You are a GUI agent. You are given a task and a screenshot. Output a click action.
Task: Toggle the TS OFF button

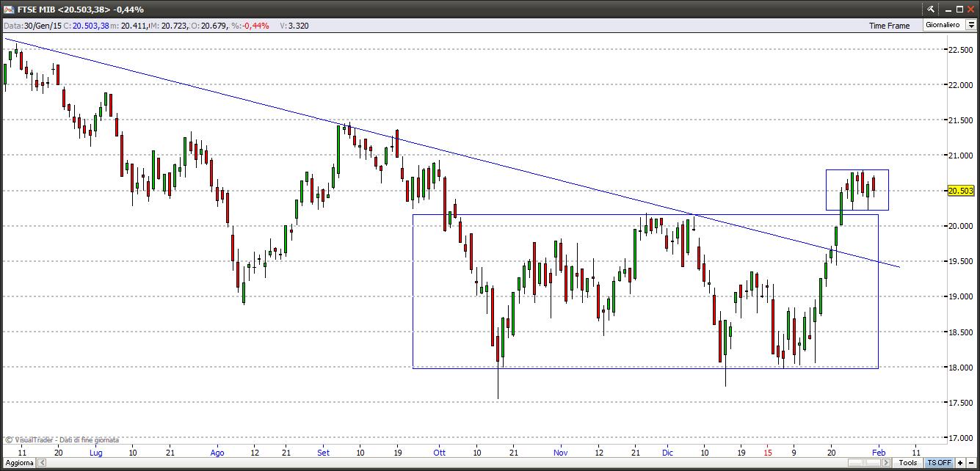(x=939, y=462)
